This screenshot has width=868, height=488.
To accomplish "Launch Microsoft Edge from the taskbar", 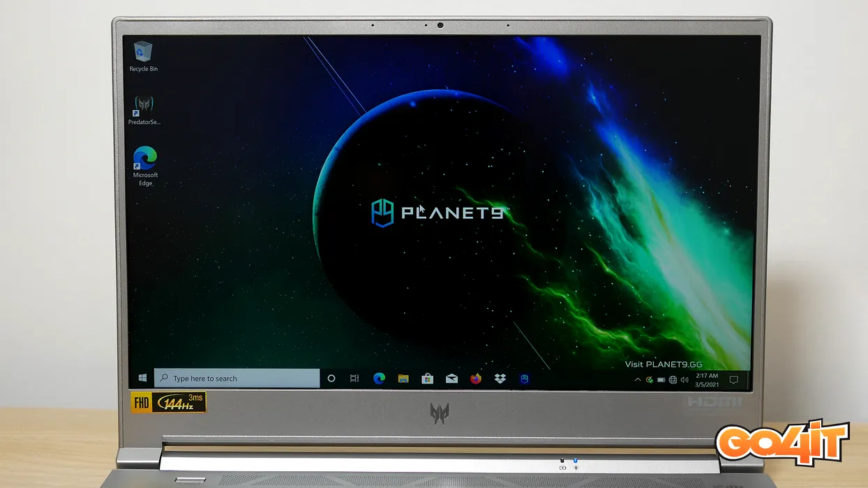I will pyautogui.click(x=379, y=379).
